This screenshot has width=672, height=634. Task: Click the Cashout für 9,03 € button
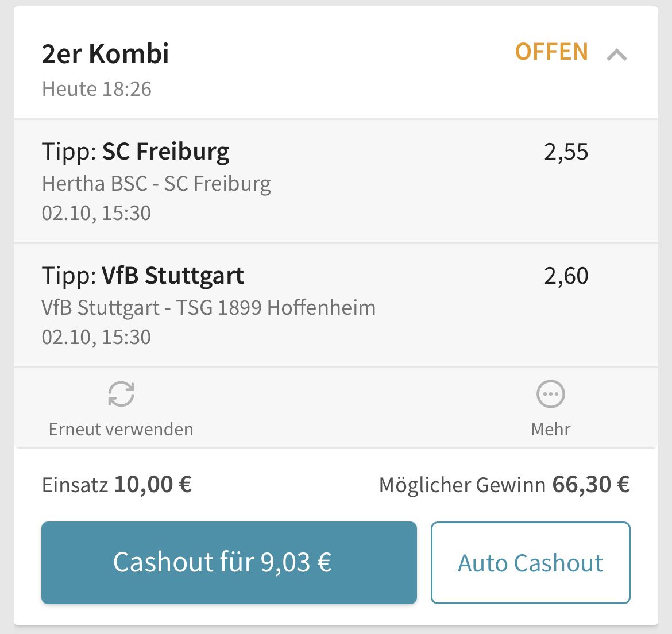(x=229, y=562)
